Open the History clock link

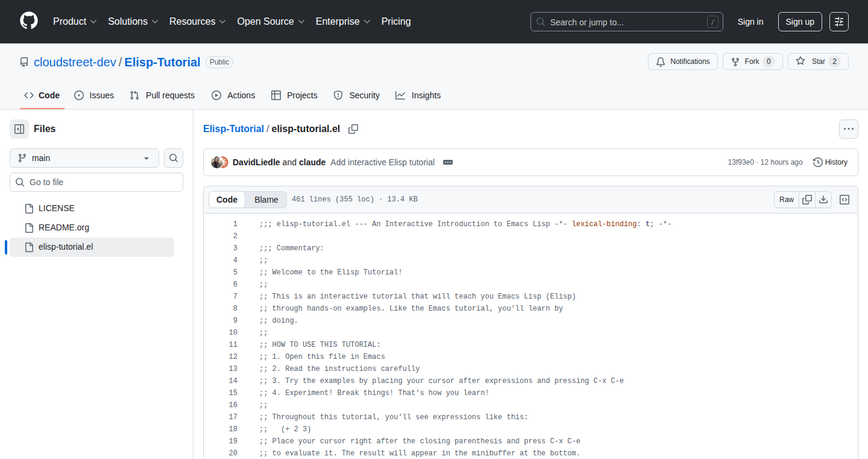(830, 162)
